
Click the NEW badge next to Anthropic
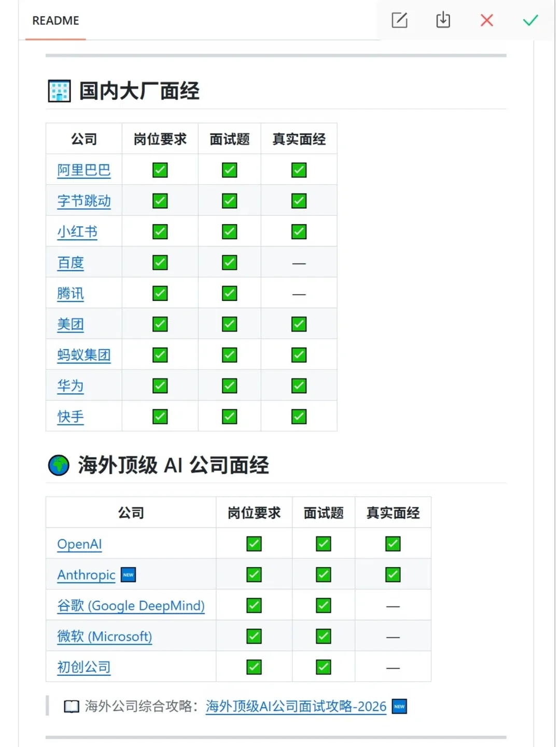tap(128, 575)
